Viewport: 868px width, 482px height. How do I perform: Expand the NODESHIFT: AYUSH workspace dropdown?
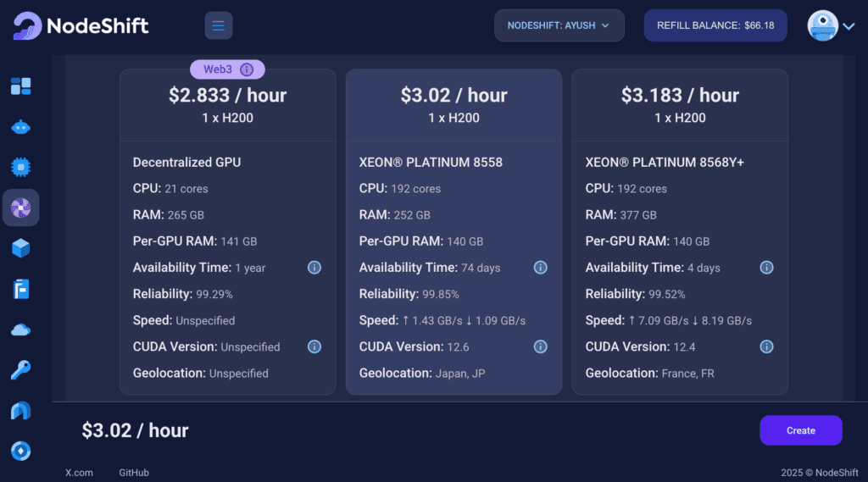point(559,25)
